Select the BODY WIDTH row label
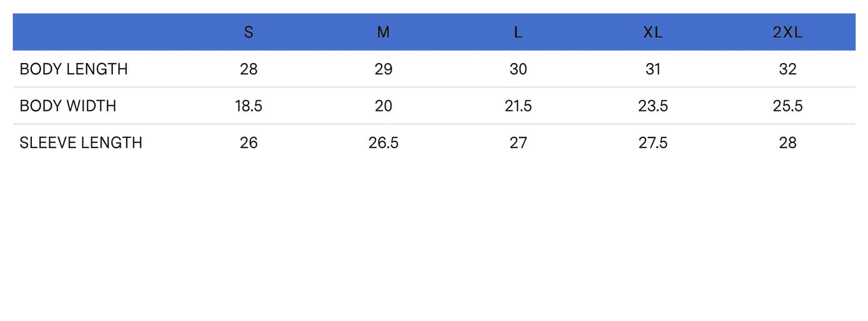 68,106
